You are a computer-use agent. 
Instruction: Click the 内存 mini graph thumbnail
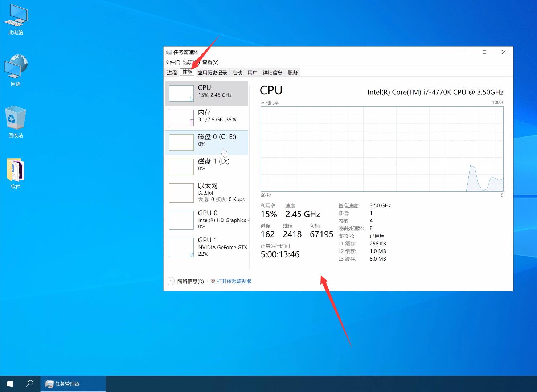tap(181, 118)
